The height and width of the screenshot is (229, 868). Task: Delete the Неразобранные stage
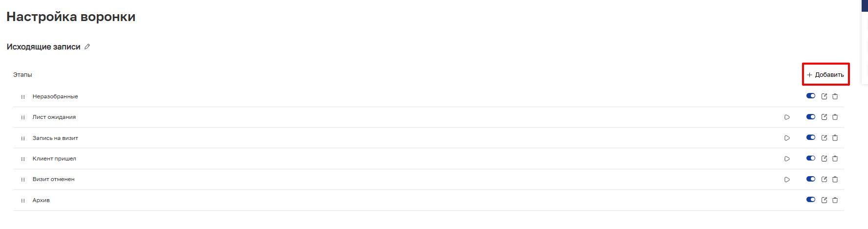(x=835, y=96)
